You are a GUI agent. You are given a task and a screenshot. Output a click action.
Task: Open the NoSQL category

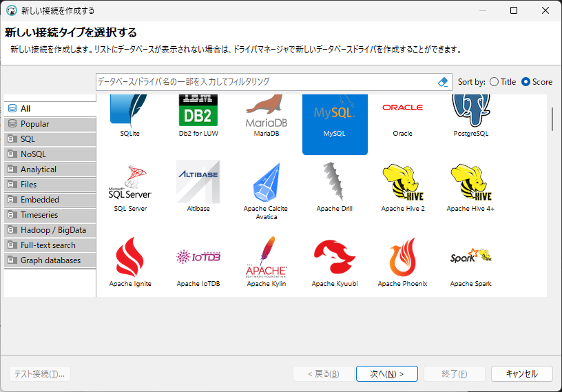tap(50, 154)
